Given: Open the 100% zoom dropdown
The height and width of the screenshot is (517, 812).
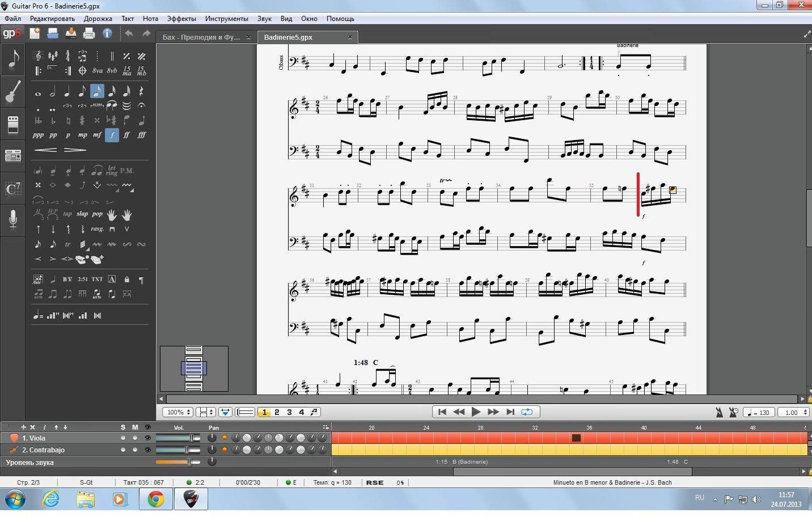Looking at the screenshot, I should point(177,413).
